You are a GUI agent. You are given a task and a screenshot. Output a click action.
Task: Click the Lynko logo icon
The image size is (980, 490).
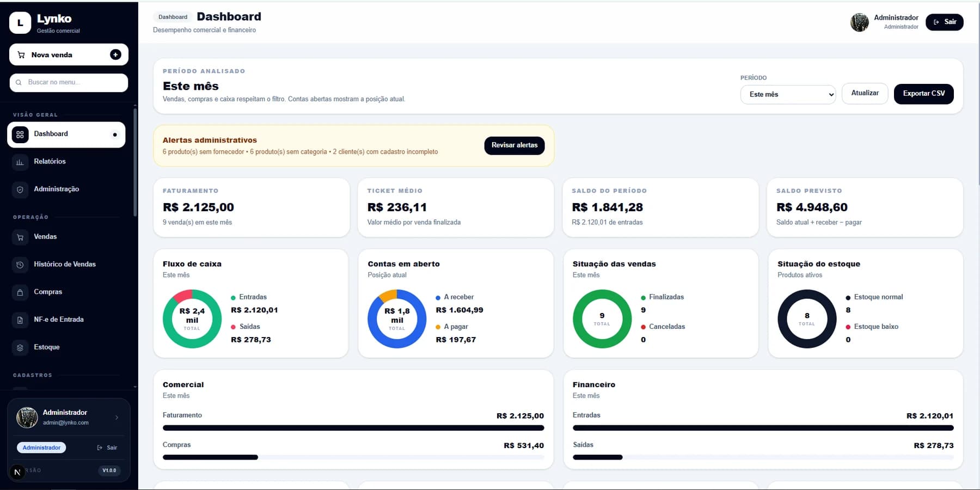(20, 23)
